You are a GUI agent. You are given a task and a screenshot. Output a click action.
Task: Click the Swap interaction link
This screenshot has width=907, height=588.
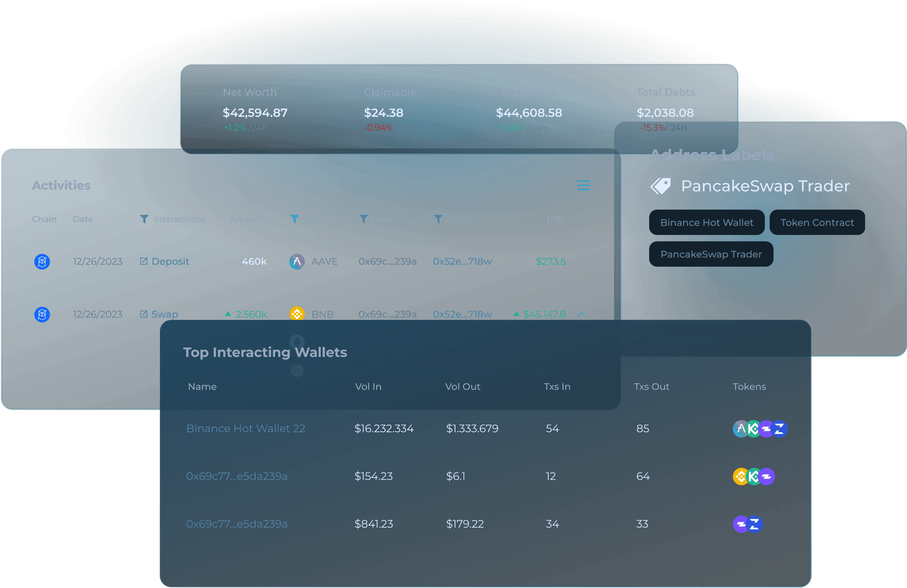(x=165, y=314)
